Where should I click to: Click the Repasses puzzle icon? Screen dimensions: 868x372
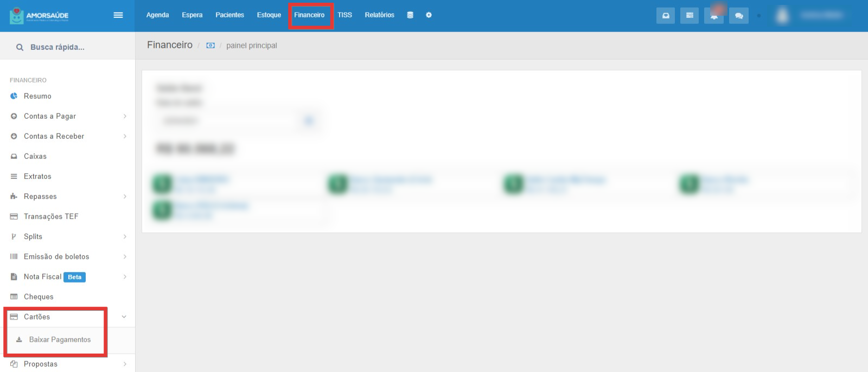click(14, 196)
